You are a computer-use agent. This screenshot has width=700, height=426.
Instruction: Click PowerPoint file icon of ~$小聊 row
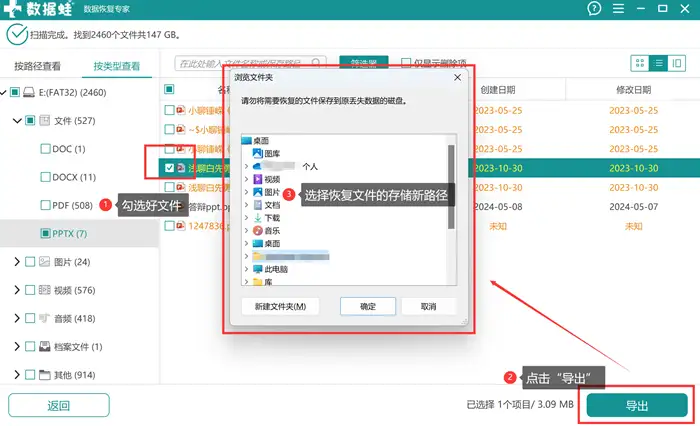[180, 129]
